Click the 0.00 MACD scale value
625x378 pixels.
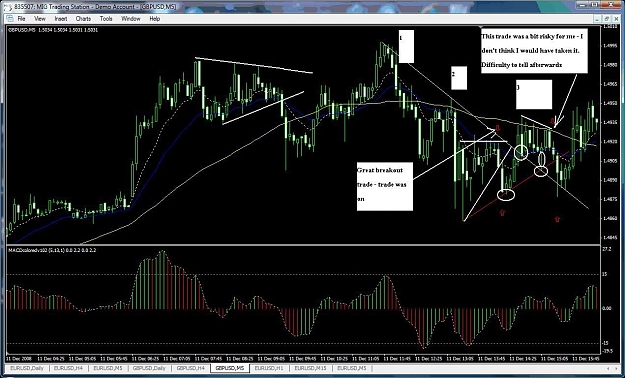pos(607,308)
